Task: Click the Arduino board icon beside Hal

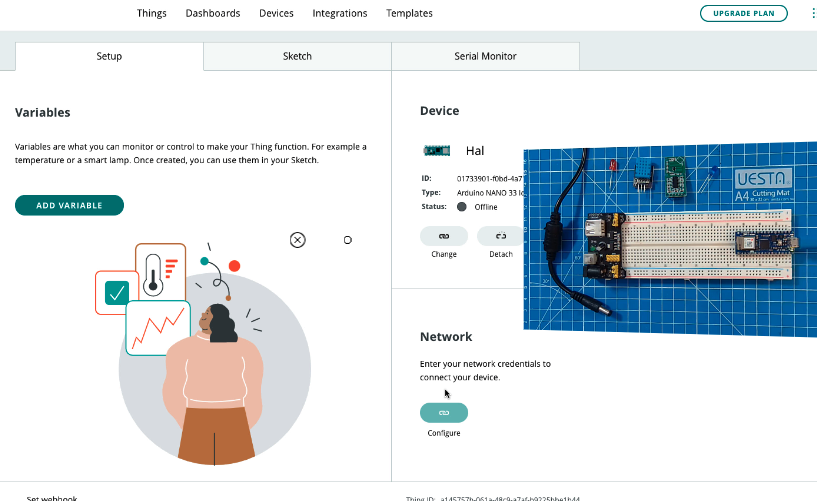Action: pos(436,151)
